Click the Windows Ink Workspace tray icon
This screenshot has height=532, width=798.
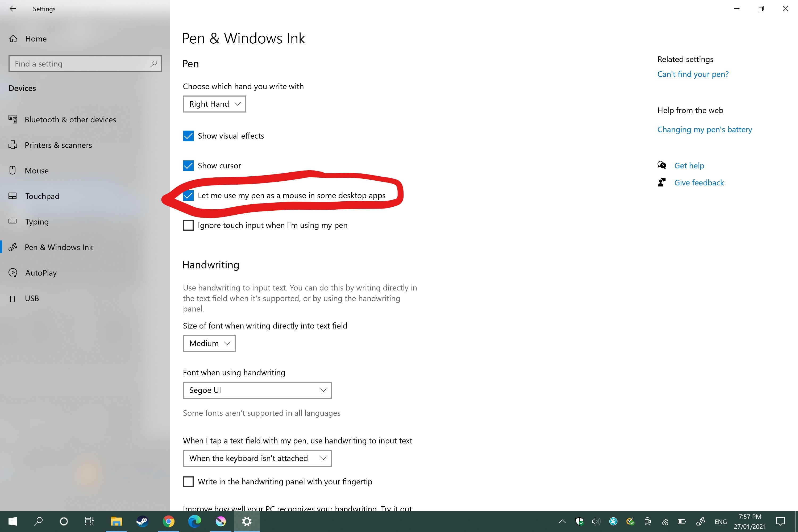pyautogui.click(x=700, y=521)
